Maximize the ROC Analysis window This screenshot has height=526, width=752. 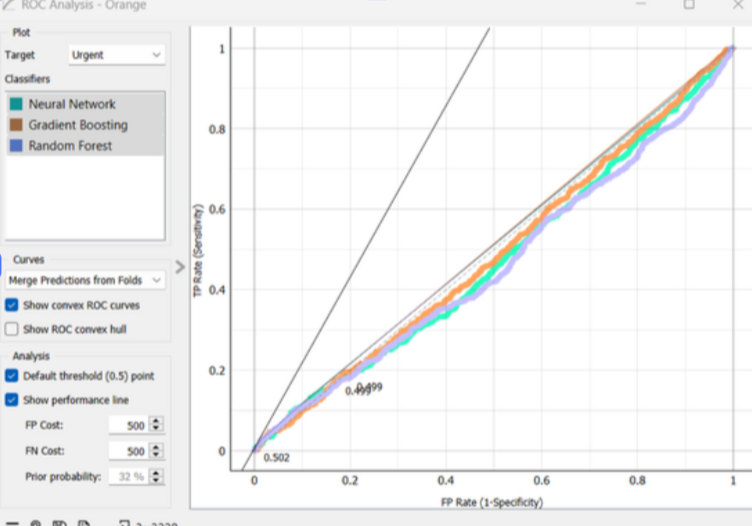pyautogui.click(x=689, y=4)
